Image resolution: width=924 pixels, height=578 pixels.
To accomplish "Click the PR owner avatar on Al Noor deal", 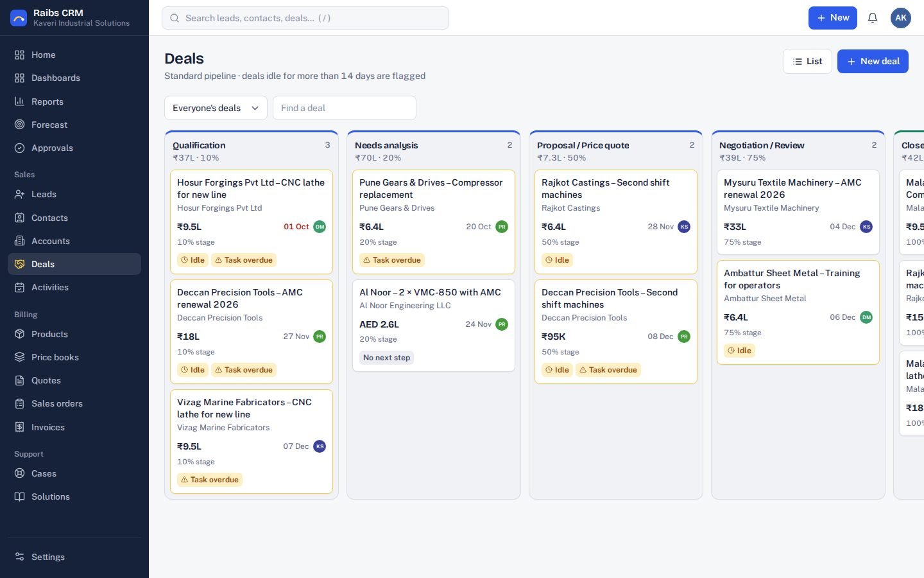I will tap(502, 324).
